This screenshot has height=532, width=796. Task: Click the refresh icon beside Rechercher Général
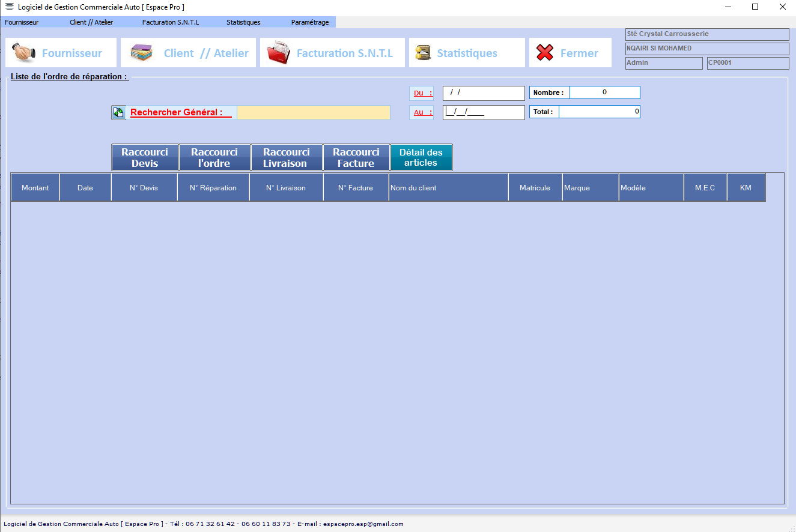(x=118, y=112)
